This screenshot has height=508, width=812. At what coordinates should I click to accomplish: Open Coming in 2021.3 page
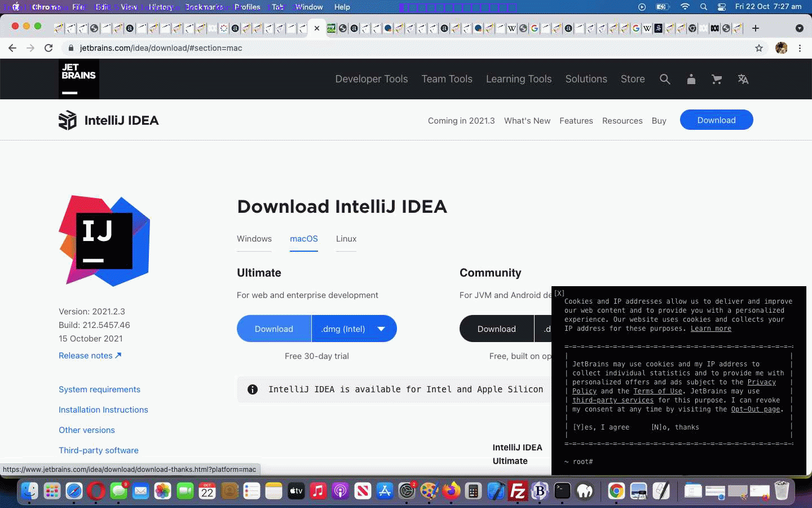(x=461, y=121)
